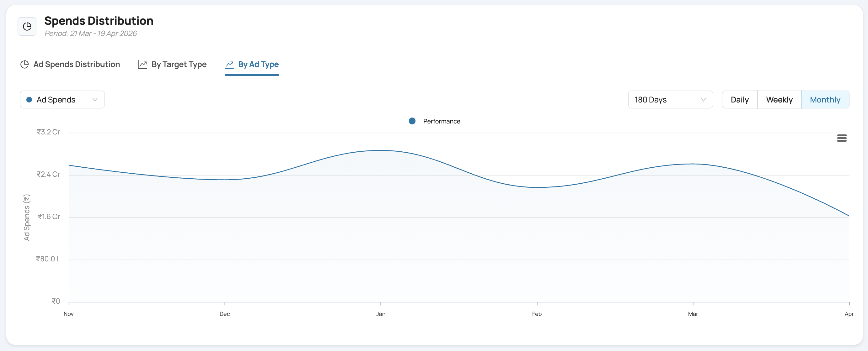Viewport: 868px width, 351px height.
Task: Click the Mar x-axis label
Action: [x=693, y=314]
